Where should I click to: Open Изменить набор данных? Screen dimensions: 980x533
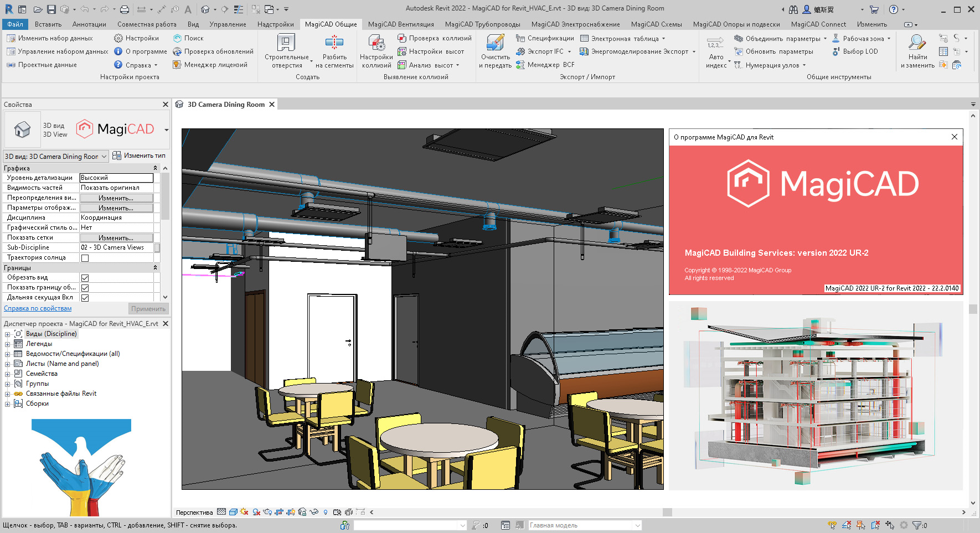[x=50, y=38]
